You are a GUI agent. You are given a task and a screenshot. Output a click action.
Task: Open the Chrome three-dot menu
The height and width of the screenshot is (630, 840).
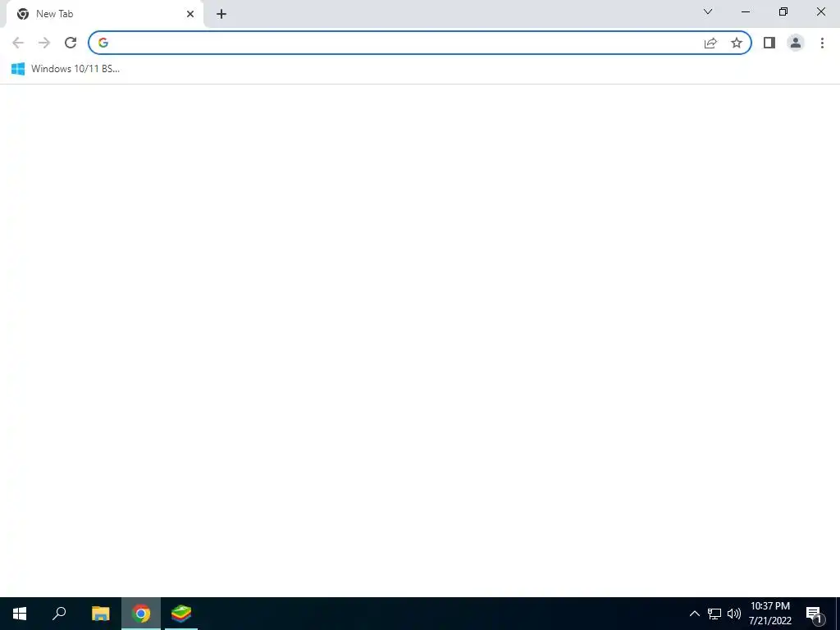coord(822,43)
